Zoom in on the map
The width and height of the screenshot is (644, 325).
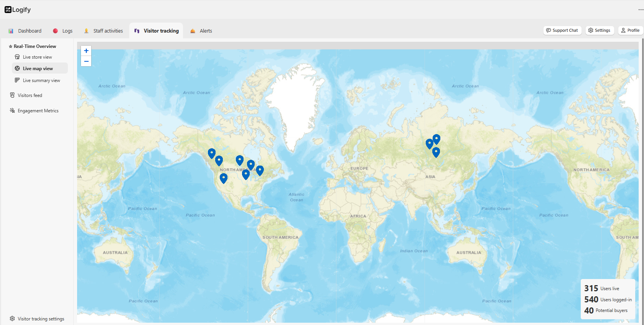click(x=86, y=51)
